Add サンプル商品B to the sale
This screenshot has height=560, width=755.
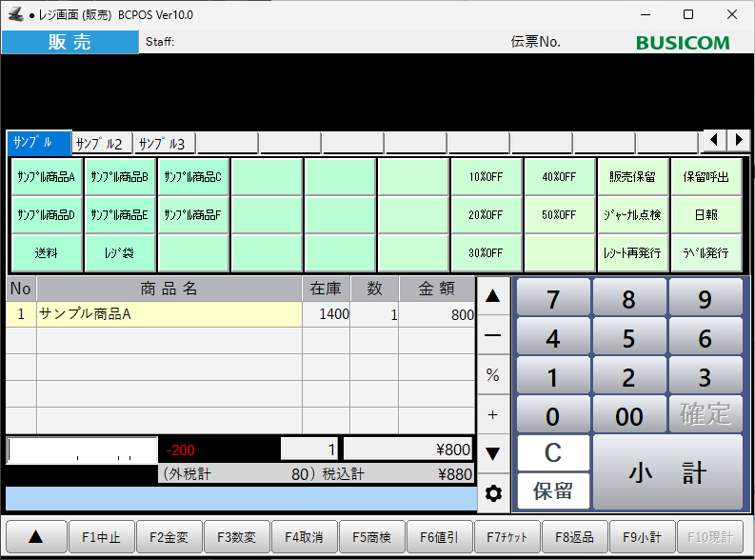(120, 177)
